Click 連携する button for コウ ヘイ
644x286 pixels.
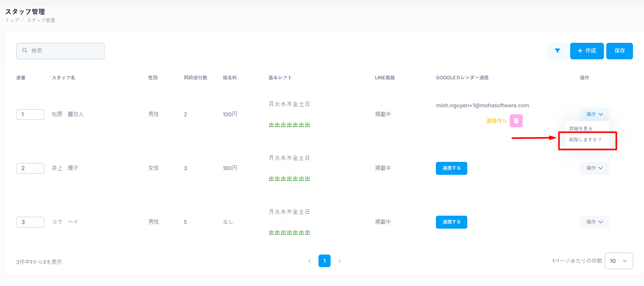(x=451, y=222)
